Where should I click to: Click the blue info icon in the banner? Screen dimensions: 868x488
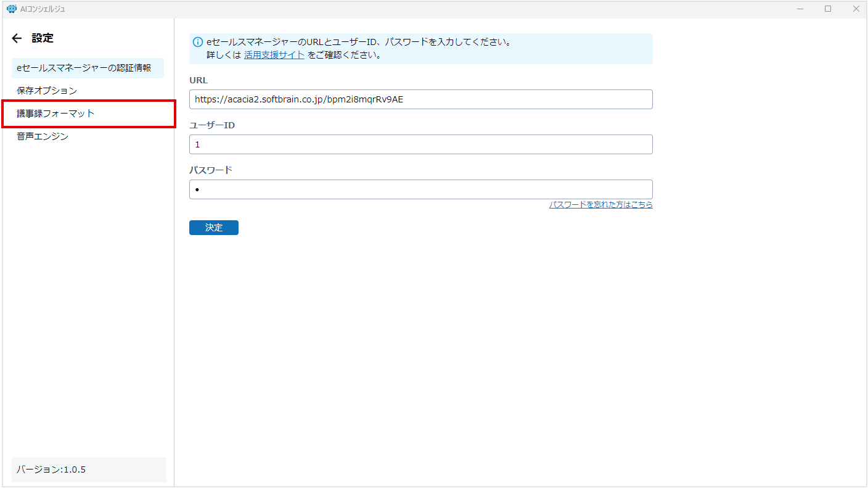[198, 43]
